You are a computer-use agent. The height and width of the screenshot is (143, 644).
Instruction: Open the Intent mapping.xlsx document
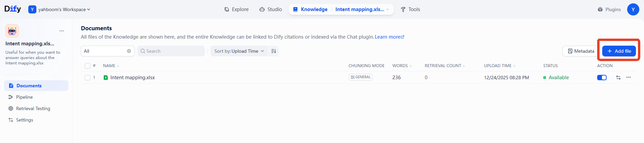point(133,78)
